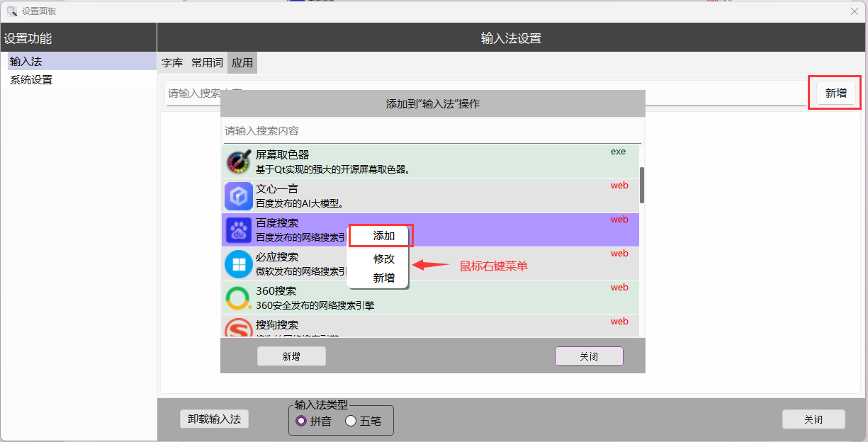The height and width of the screenshot is (442, 868).
Task: Select the 拼音 radio button
Action: (x=313, y=421)
